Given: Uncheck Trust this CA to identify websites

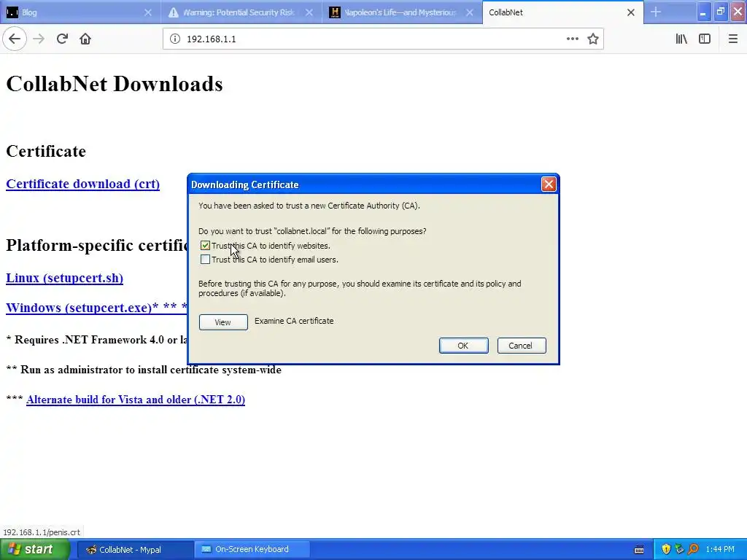Looking at the screenshot, I should point(205,246).
